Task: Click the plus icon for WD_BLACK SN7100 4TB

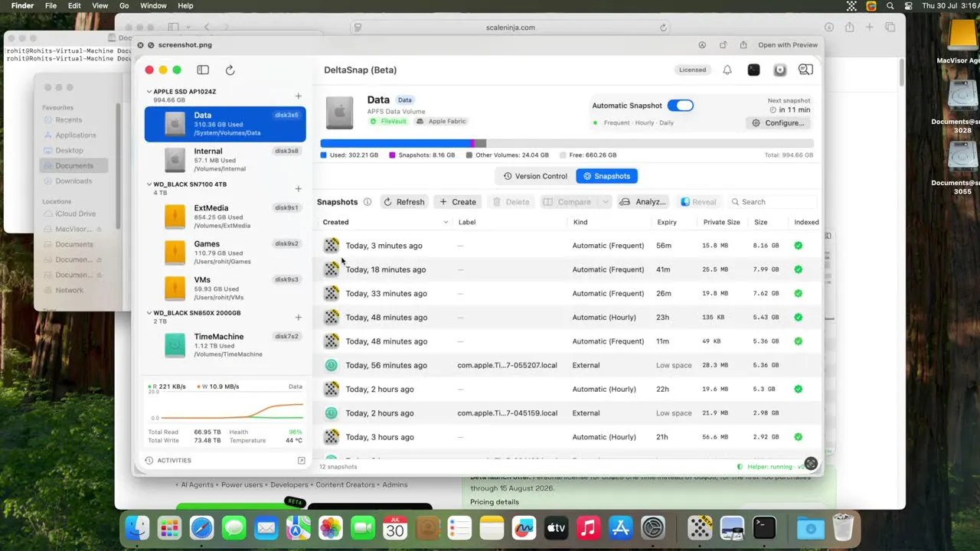Action: (x=299, y=189)
